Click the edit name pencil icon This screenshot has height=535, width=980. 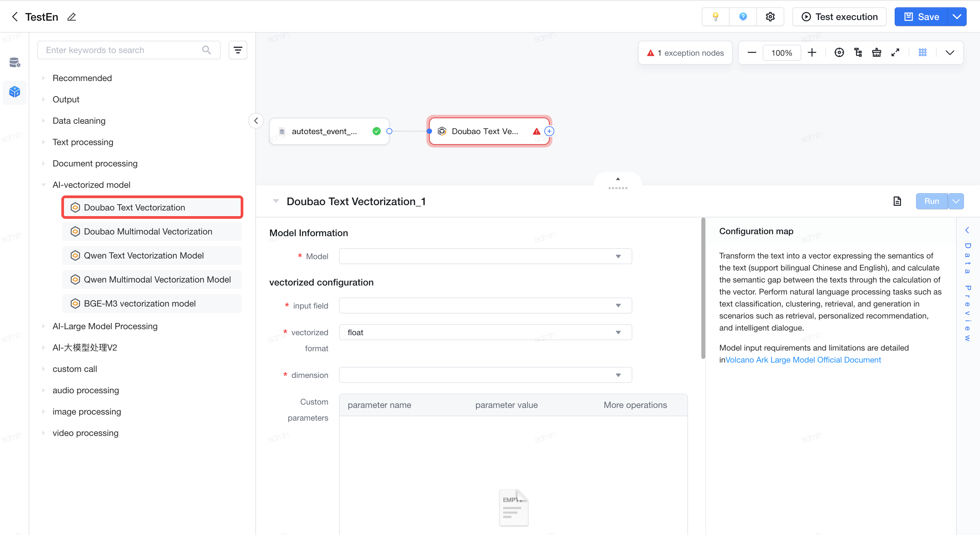coord(72,17)
